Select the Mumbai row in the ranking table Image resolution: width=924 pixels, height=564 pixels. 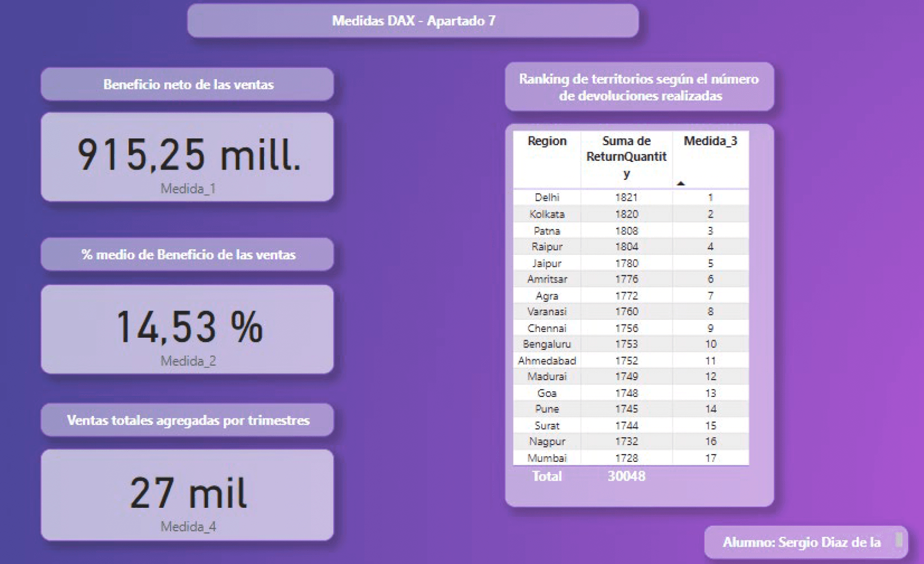(x=547, y=458)
